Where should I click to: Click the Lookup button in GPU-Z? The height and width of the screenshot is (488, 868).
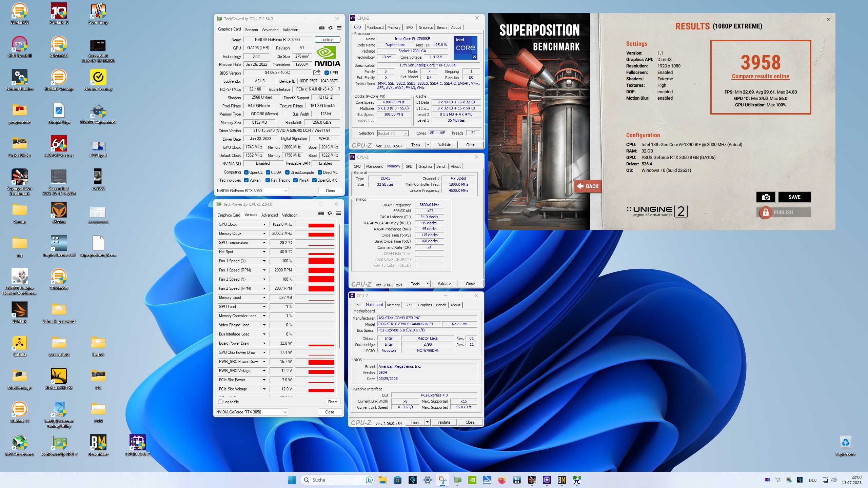[327, 40]
